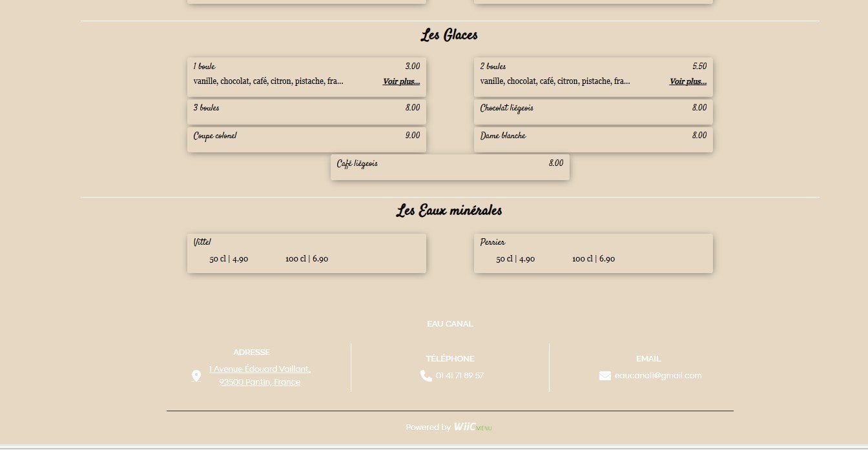Click the 3 boules price 8.00
This screenshot has height=450, width=868.
[413, 108]
